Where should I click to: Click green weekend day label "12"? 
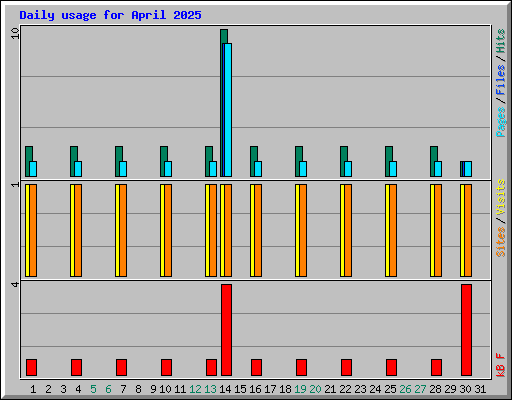(195, 389)
